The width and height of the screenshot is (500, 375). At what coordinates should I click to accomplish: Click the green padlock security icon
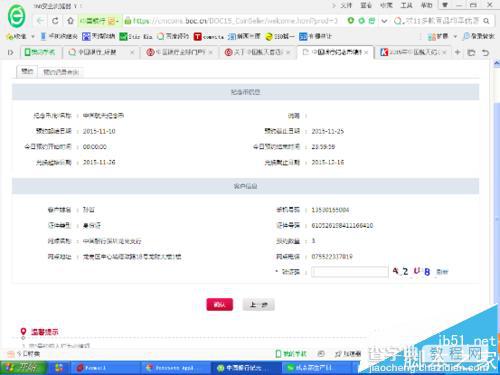[x=128, y=21]
